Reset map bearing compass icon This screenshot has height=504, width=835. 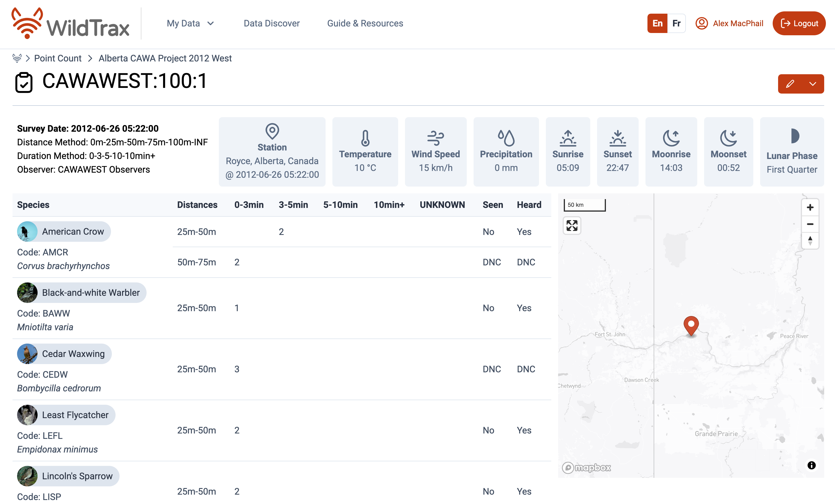810,241
